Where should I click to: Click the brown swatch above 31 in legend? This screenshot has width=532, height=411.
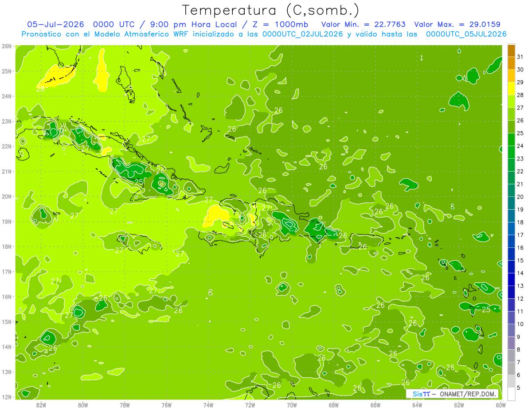[x=512, y=51]
